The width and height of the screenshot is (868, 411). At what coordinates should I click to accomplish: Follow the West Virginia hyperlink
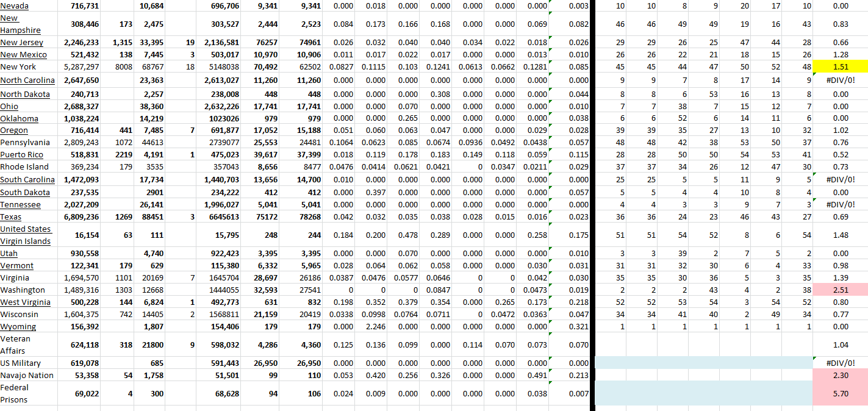click(x=25, y=302)
